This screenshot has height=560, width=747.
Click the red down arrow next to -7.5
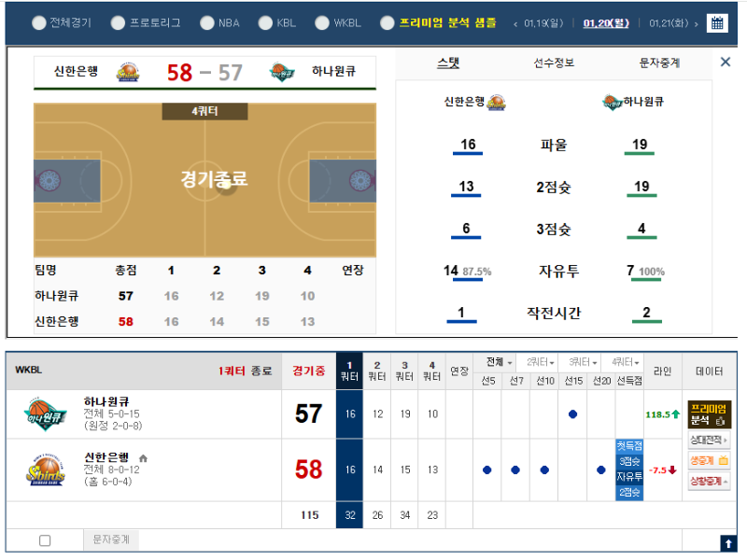(672, 470)
